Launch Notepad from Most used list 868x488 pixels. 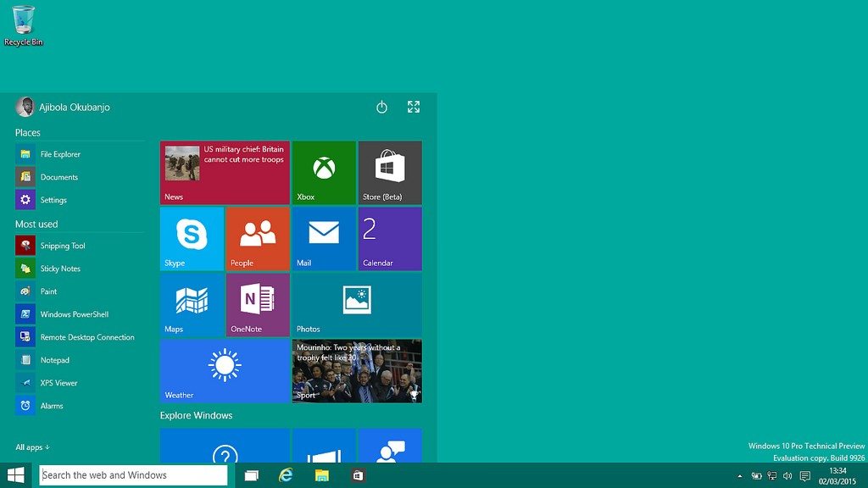coord(80,359)
